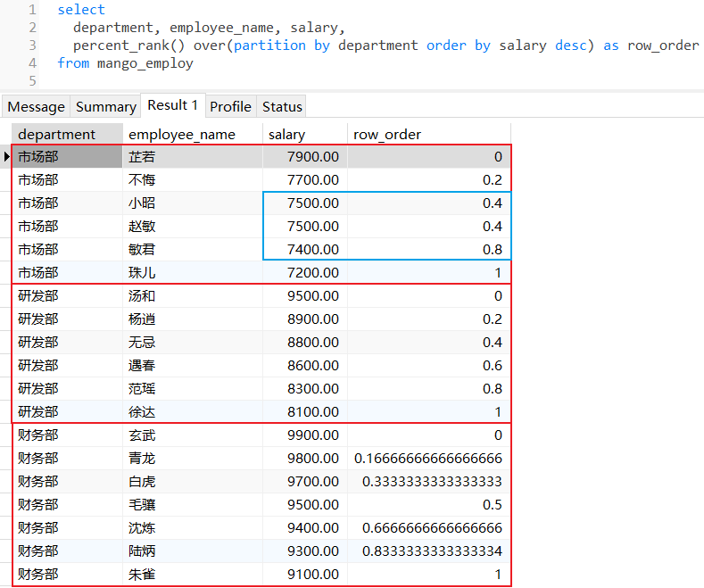Select employee name cell 沈炼

click(193, 528)
